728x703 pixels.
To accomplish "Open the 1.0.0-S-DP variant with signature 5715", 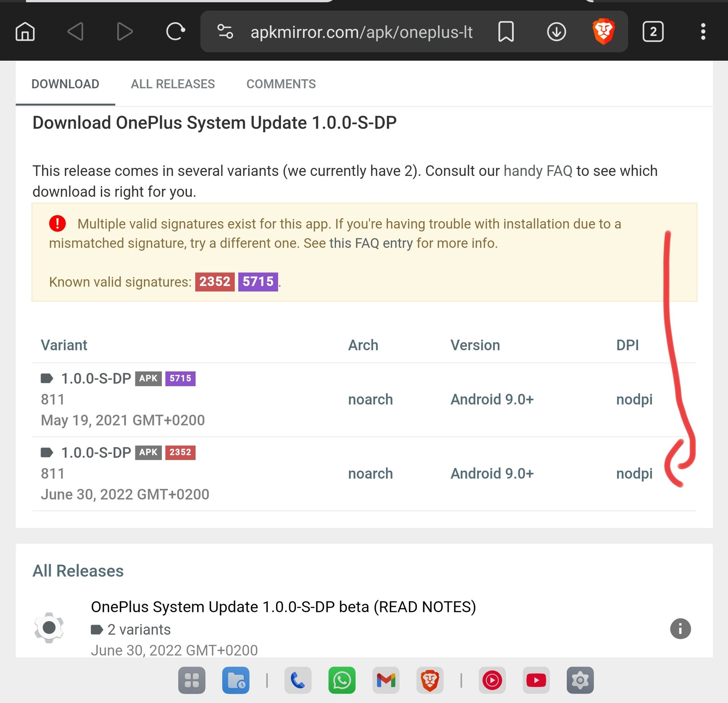I will [x=96, y=379].
